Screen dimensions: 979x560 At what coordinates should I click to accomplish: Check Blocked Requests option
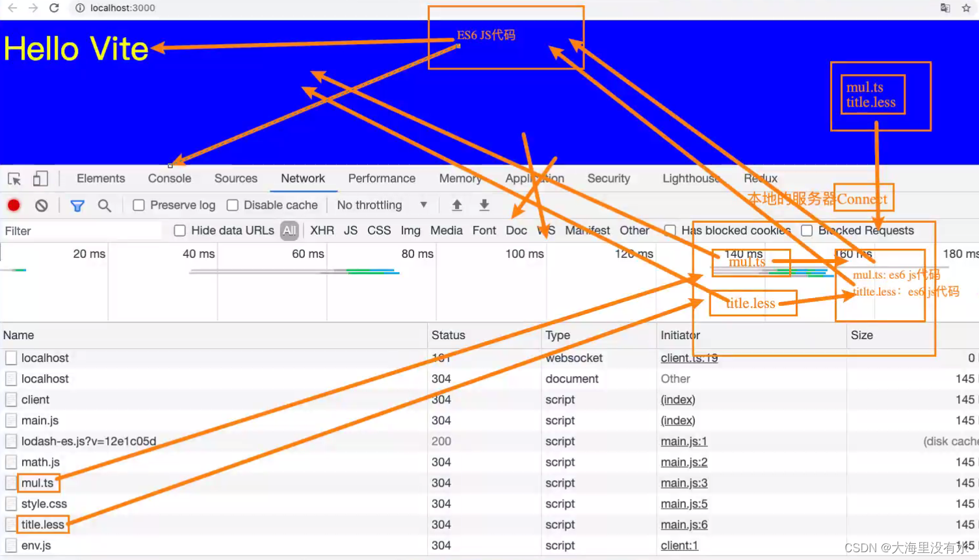point(807,231)
